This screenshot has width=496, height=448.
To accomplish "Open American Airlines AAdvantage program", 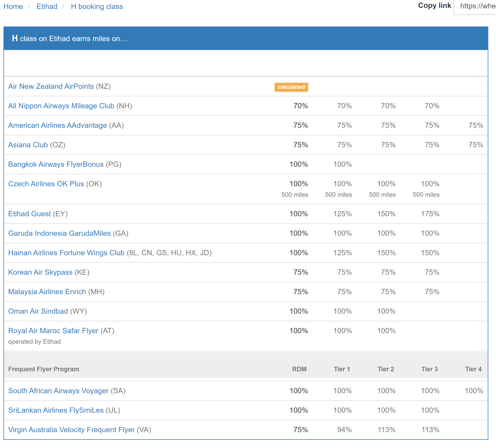I will [58, 125].
